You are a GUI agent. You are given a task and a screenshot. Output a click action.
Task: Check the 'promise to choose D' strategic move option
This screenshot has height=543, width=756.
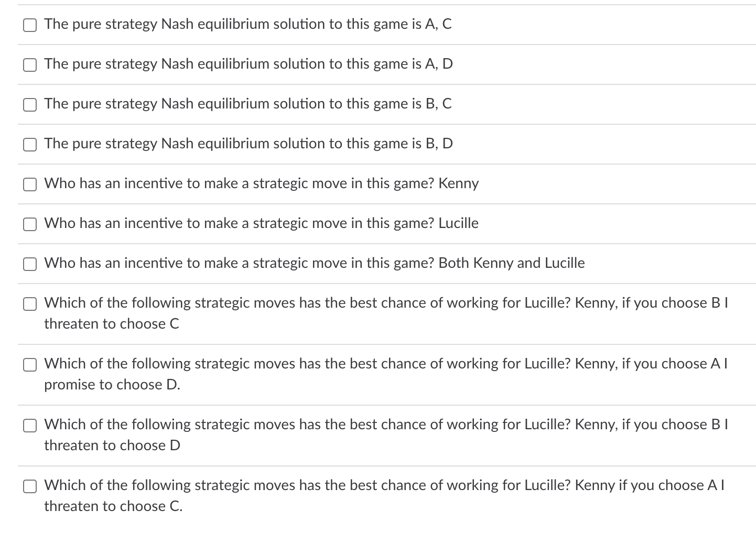coord(30,365)
